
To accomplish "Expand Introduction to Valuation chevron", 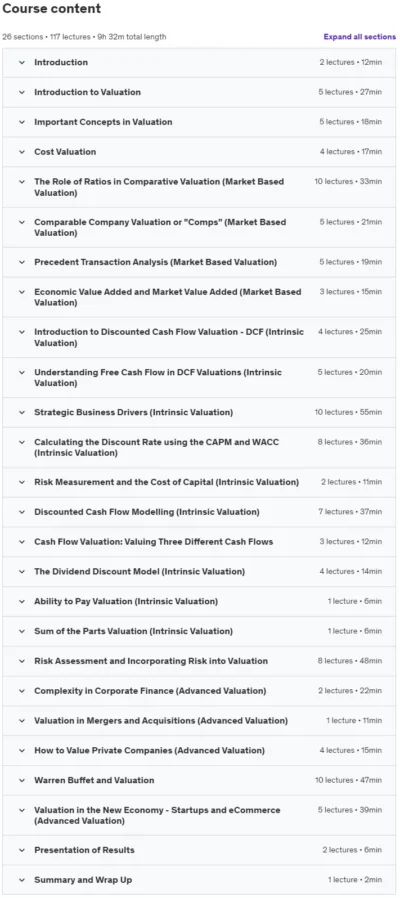I will (22, 92).
